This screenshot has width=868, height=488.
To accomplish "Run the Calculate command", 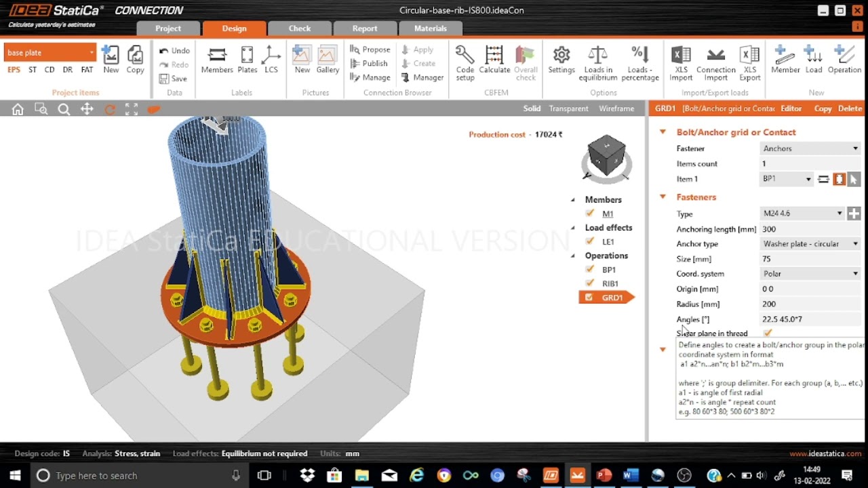I will (494, 60).
